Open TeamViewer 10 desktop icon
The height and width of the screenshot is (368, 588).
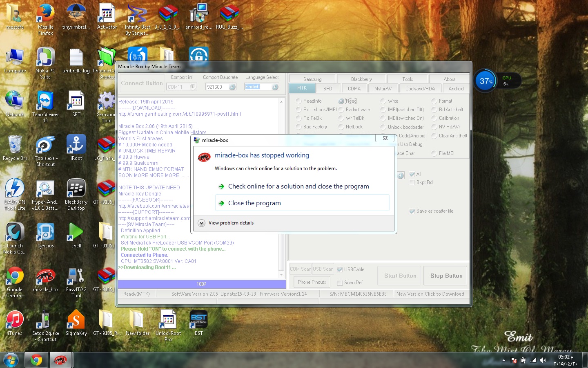45,107
